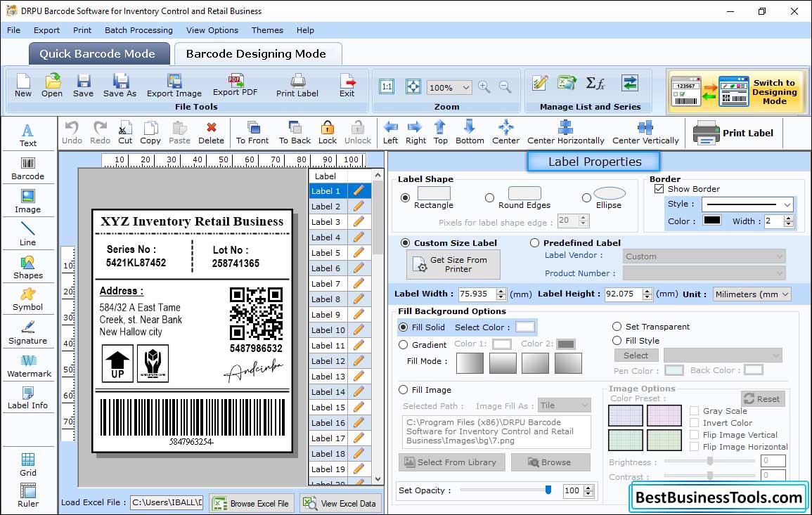Click the Save As icon
The width and height of the screenshot is (812, 515).
[x=120, y=86]
